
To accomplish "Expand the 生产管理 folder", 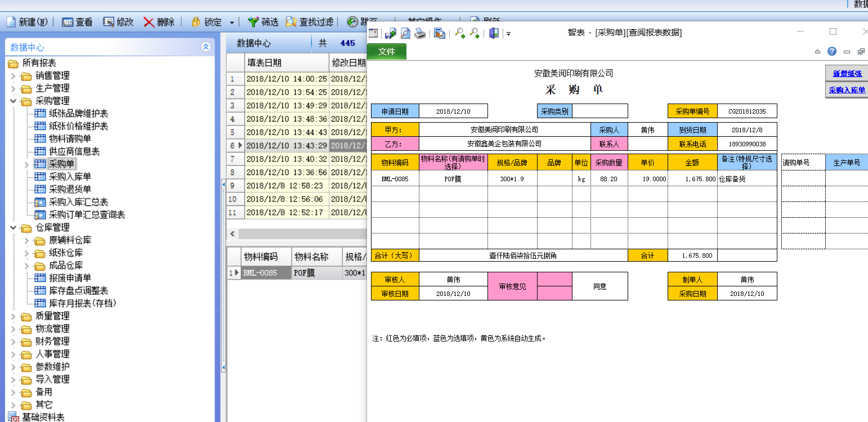I will coord(14,88).
